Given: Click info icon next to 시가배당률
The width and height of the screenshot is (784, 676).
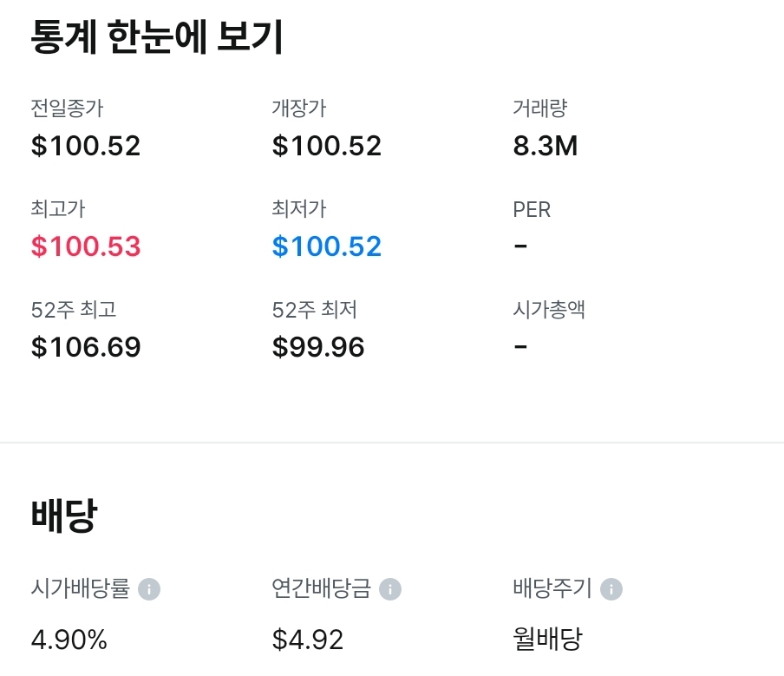Looking at the screenshot, I should [x=149, y=589].
